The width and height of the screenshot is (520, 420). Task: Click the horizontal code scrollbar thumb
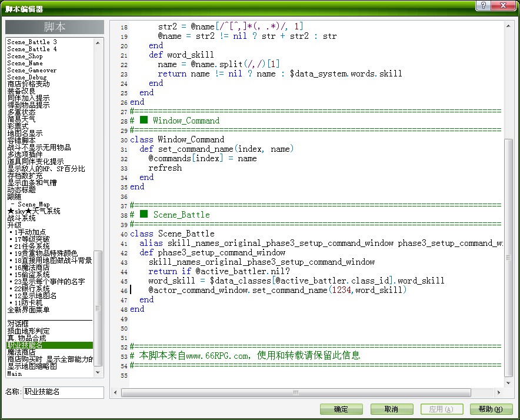point(296,392)
